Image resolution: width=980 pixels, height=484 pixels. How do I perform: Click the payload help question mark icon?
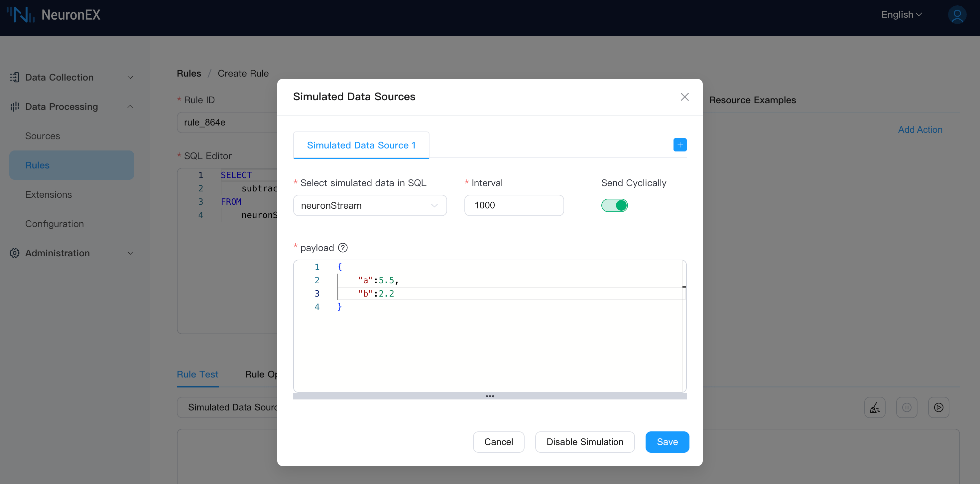point(343,248)
